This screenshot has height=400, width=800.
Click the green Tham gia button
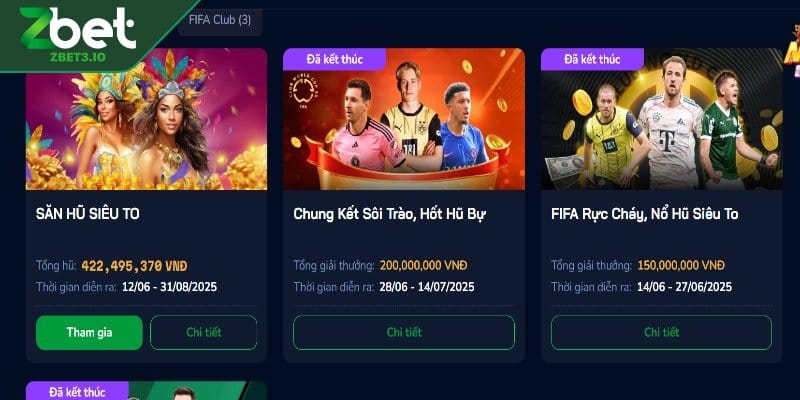pos(89,333)
